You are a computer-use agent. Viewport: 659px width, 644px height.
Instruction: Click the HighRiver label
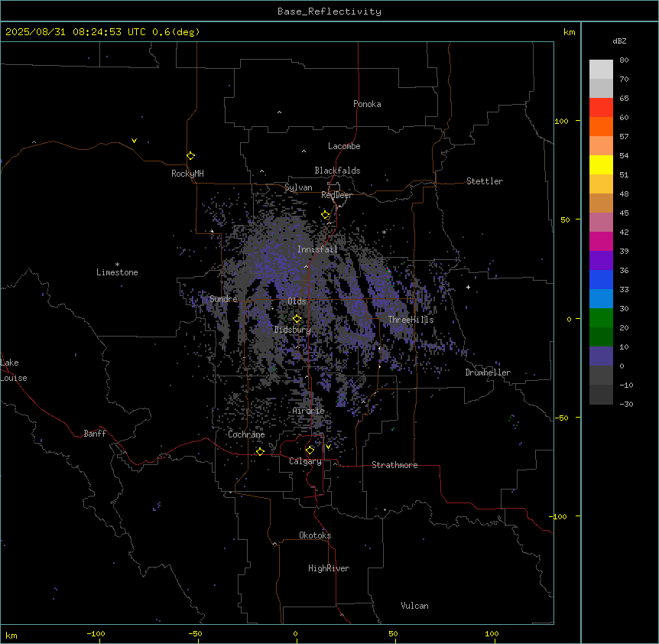point(329,568)
